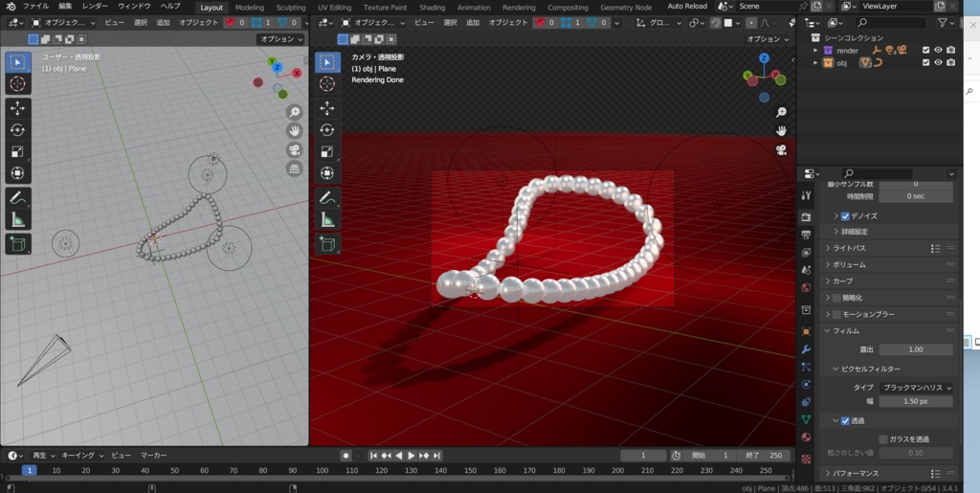Click the Add Cube tool in left viewport
The width and height of the screenshot is (980, 493).
coord(18,244)
